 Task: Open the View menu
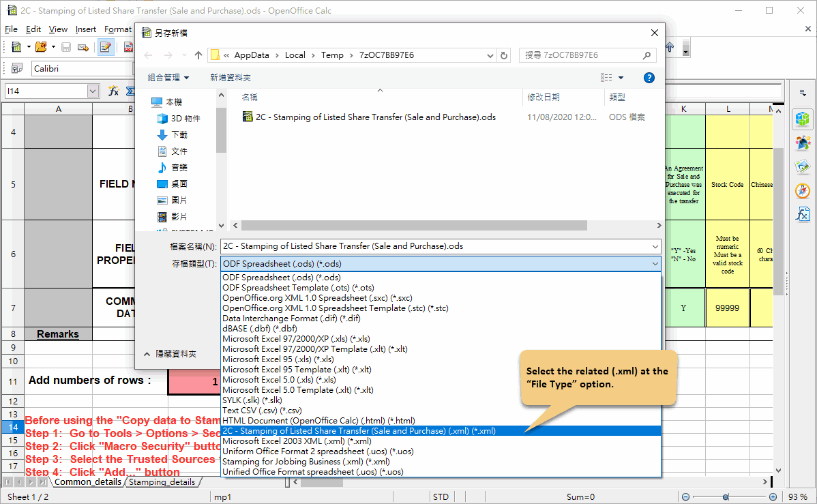point(58,29)
